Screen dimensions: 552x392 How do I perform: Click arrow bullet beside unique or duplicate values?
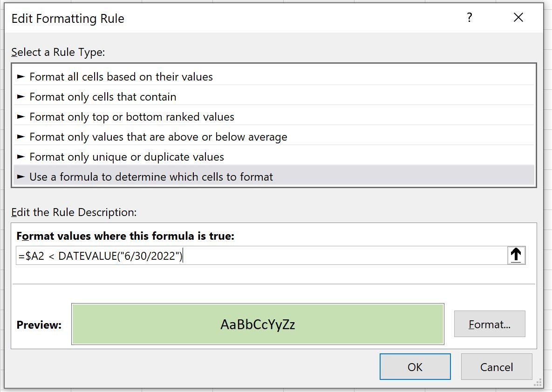click(21, 156)
